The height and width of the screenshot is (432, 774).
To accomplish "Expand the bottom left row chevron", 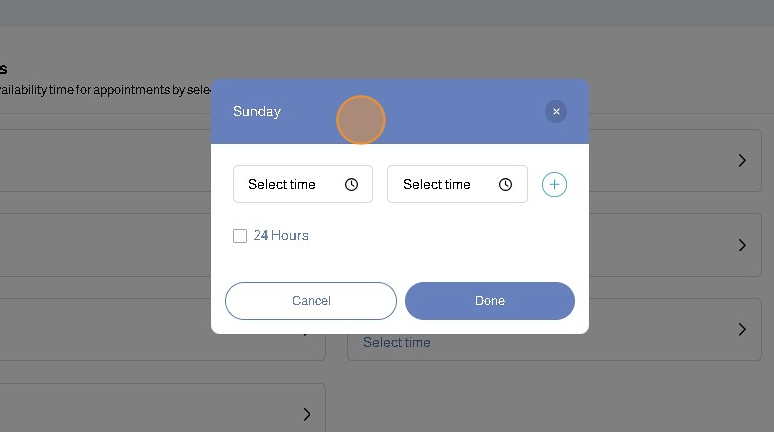I will click(x=307, y=414).
